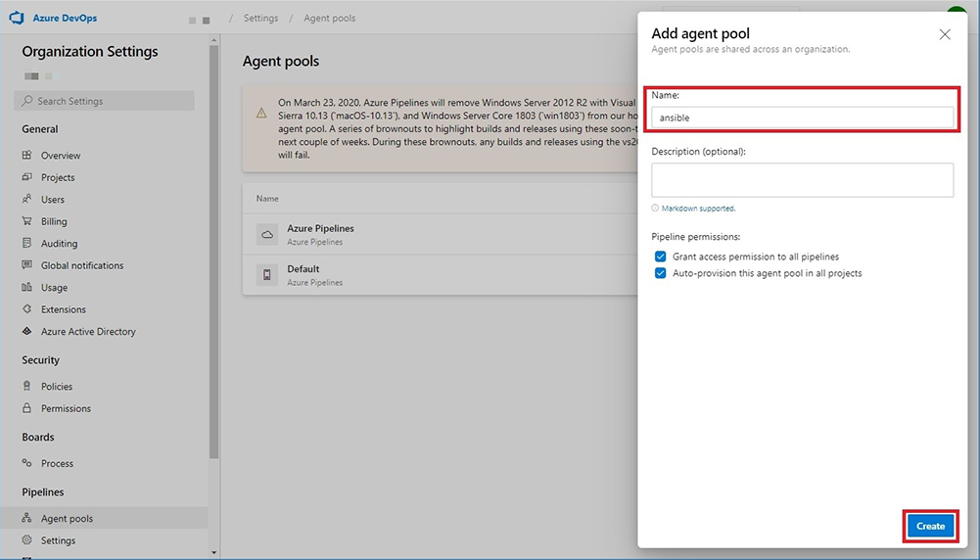Click the Azure Active Directory diamond icon
The width and height of the screenshot is (980, 560).
(26, 331)
